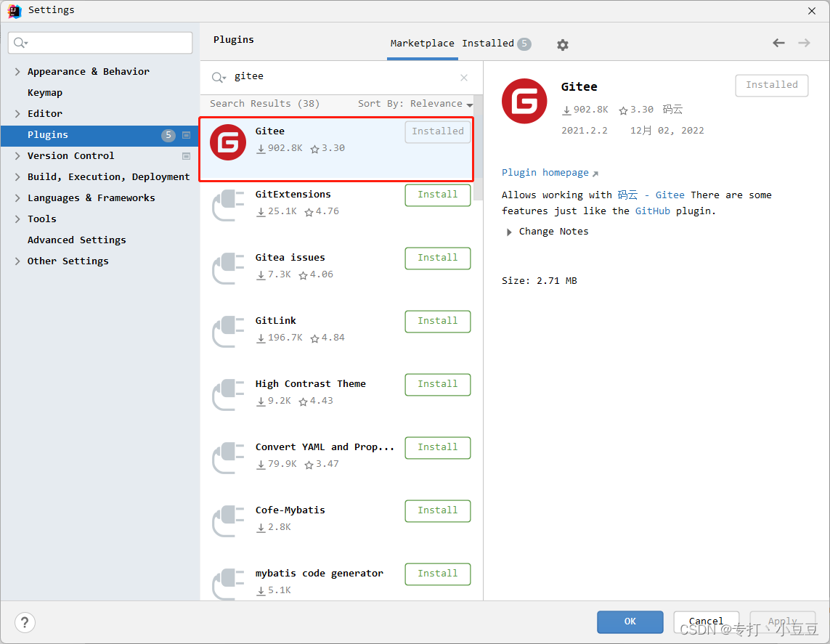The width and height of the screenshot is (830, 644).
Task: Expand Build, Execution, Deployment node
Action: (x=17, y=176)
